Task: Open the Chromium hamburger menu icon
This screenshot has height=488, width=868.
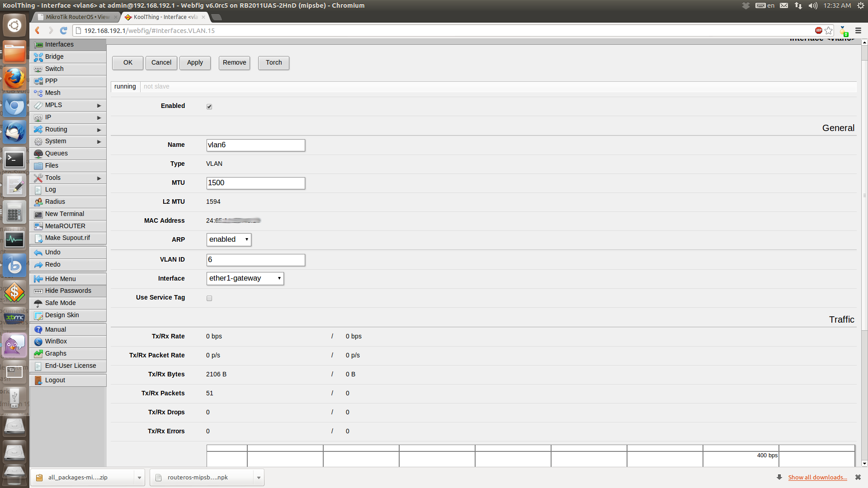Action: tap(858, 30)
